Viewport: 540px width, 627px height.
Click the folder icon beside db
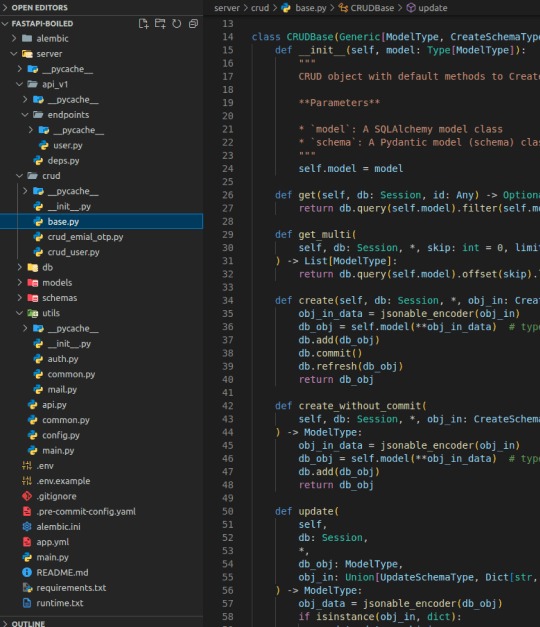tap(32, 267)
